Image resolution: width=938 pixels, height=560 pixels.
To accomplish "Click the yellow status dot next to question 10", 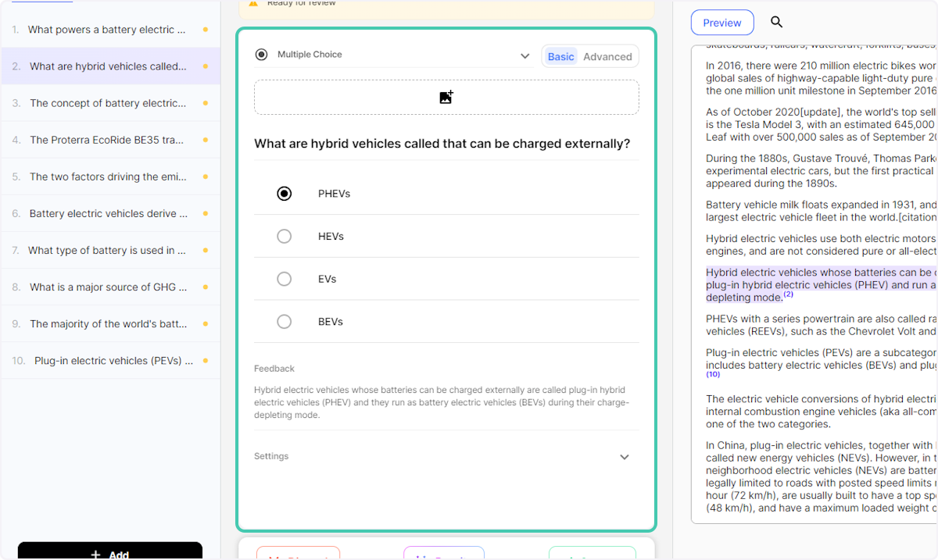I will tap(206, 360).
